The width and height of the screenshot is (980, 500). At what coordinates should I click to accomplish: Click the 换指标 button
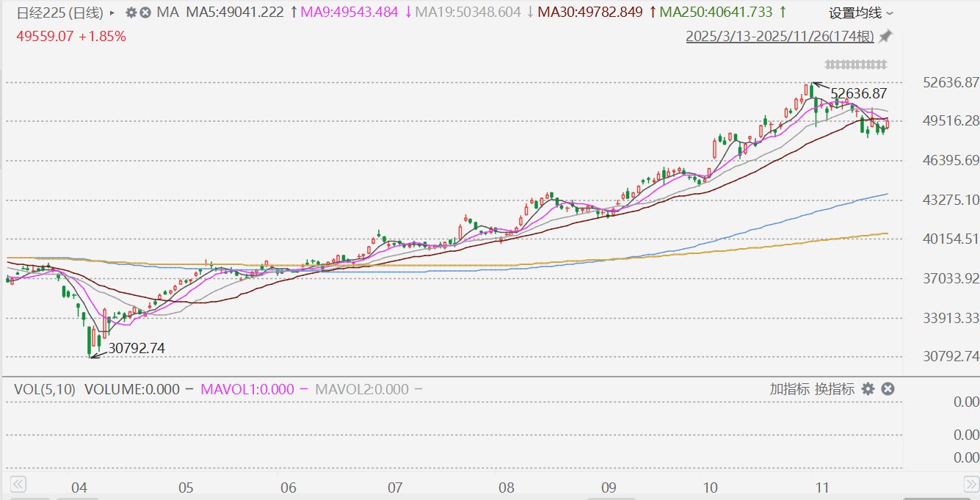(x=834, y=389)
